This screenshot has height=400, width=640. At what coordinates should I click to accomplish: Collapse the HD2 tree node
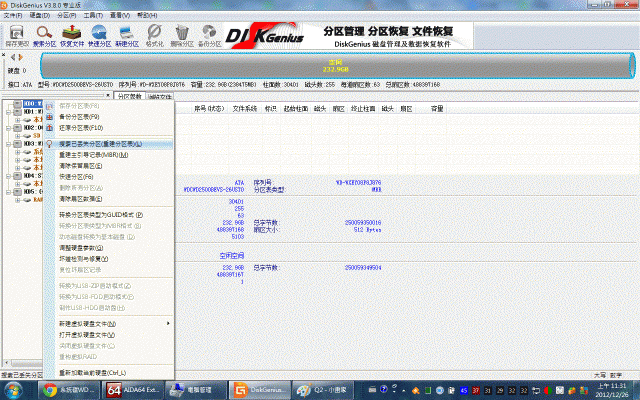coord(8,128)
